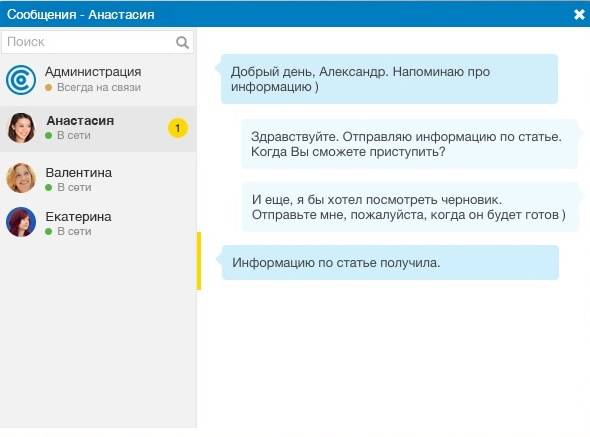Click the search magnifier icon
The image size is (590, 437).
[182, 42]
